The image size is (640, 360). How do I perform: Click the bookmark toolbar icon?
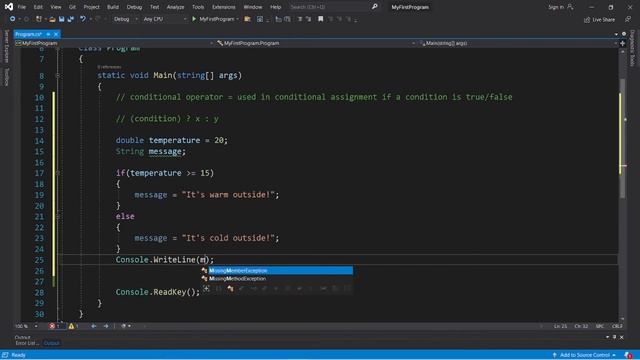(321, 19)
